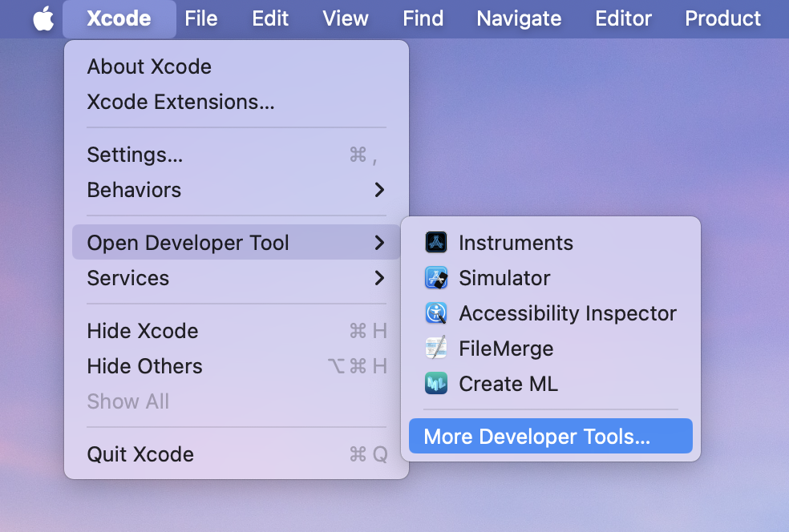The image size is (789, 532).
Task: Open Xcode Extensions… item
Action: 180,102
